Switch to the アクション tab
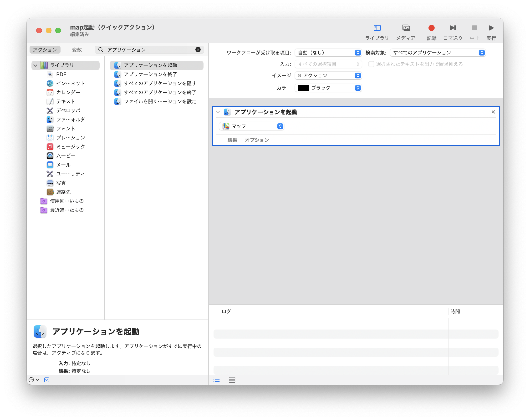The width and height of the screenshot is (530, 420). [x=45, y=50]
